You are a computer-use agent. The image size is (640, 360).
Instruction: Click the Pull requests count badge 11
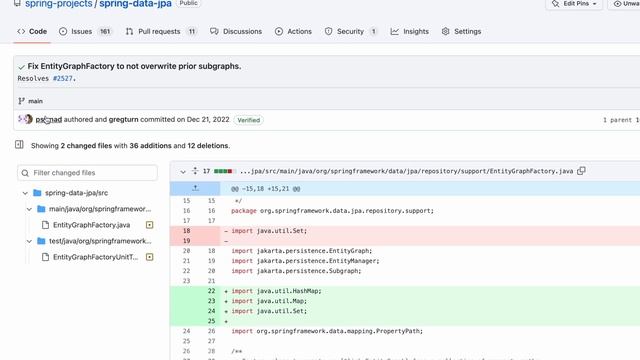pos(191,31)
